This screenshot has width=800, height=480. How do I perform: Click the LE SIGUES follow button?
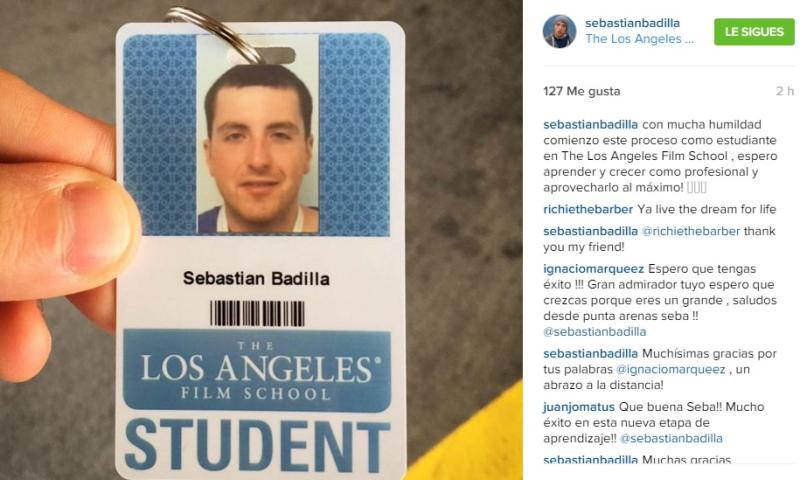[754, 32]
